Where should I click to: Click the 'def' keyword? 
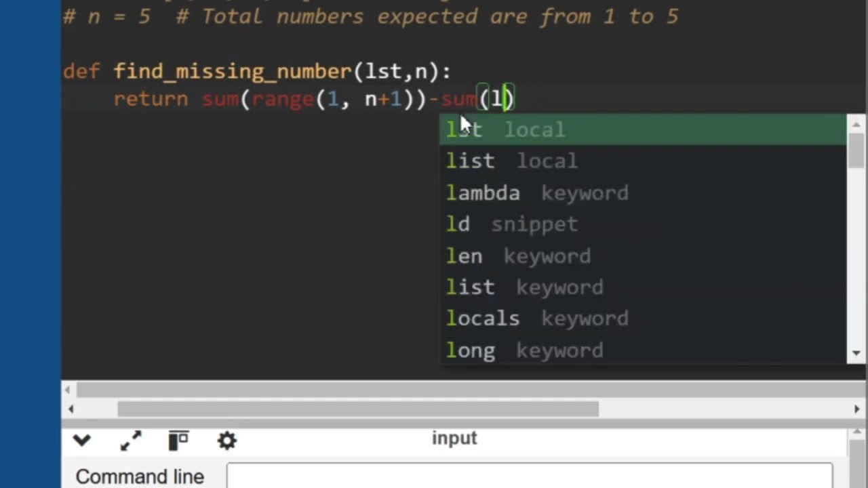81,71
